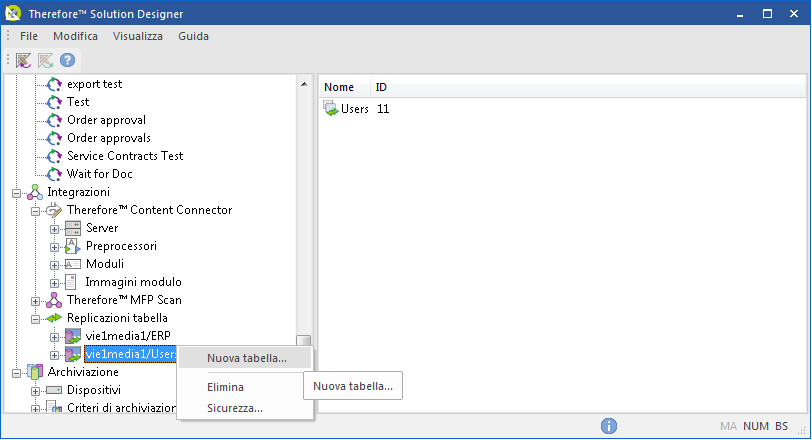Screen dimensions: 812x440
Task: Click the workflow icon beside Service Contracts Test
Action: 54,156
